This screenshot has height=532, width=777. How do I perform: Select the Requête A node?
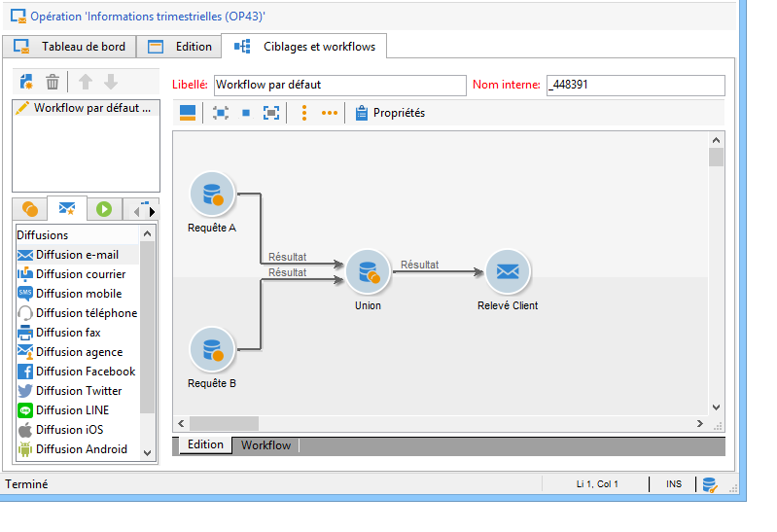click(212, 195)
